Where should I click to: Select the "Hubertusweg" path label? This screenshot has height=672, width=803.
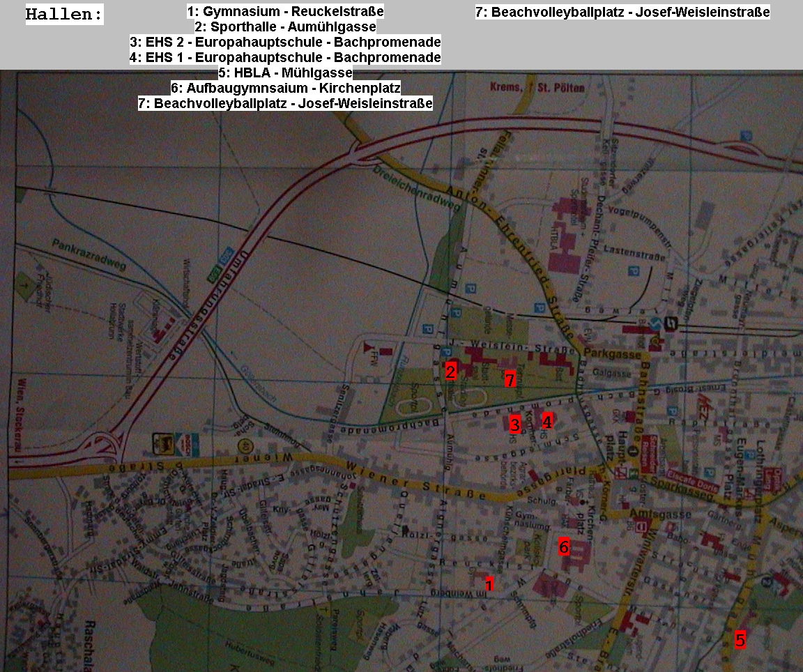(x=250, y=652)
